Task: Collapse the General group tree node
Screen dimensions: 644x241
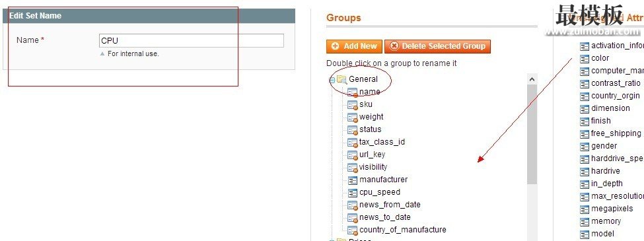Action: coord(332,80)
